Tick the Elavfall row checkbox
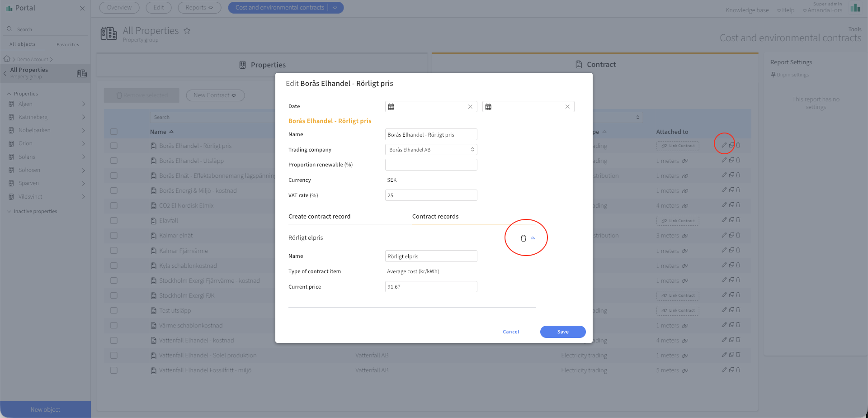This screenshot has height=418, width=868. (113, 220)
